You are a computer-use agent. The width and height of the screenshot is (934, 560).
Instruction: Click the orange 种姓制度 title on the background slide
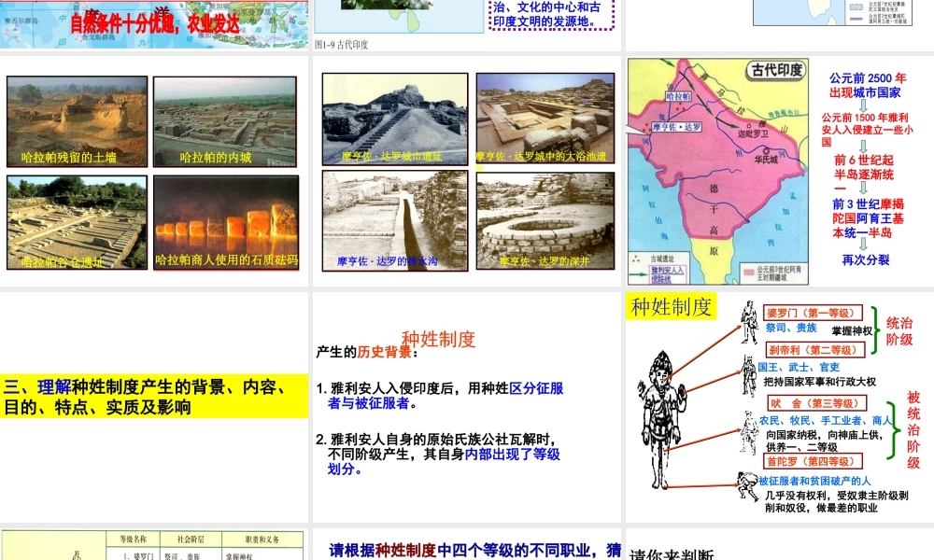tap(438, 339)
